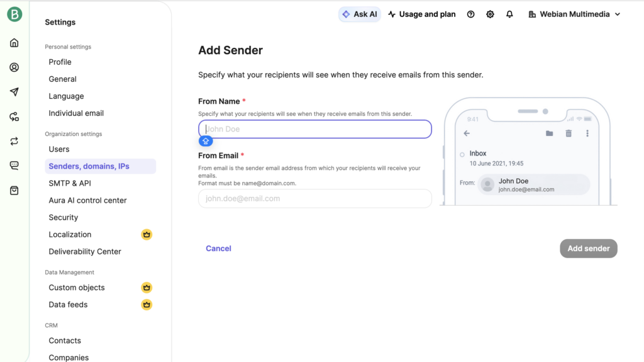The height and width of the screenshot is (362, 644).
Task: Click the Ask AI button
Action: (360, 14)
